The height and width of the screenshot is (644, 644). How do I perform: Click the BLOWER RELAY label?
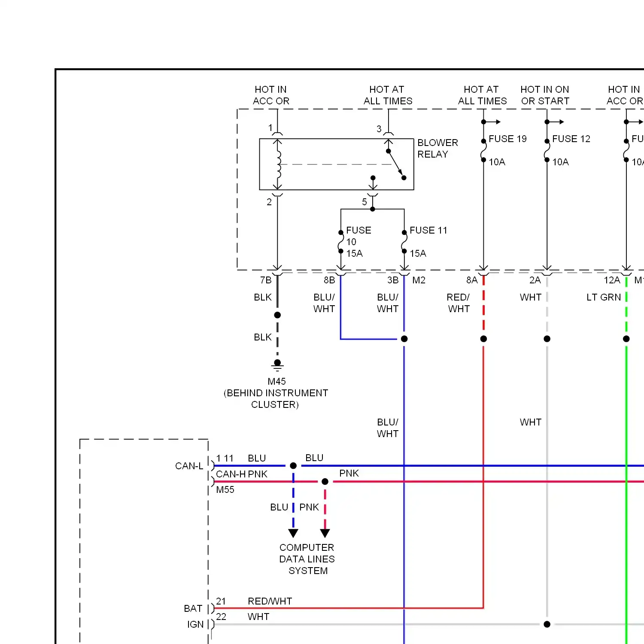tap(437, 149)
